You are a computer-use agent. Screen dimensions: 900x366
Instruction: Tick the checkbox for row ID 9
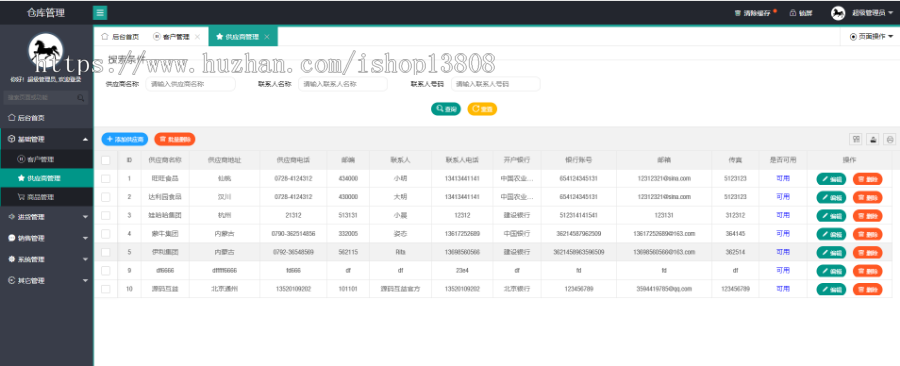coord(106,270)
